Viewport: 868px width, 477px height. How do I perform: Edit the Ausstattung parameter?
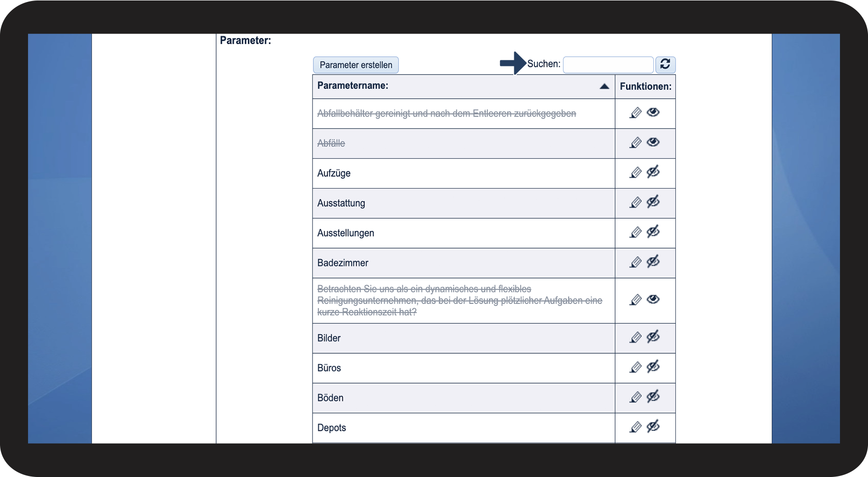pyautogui.click(x=635, y=203)
